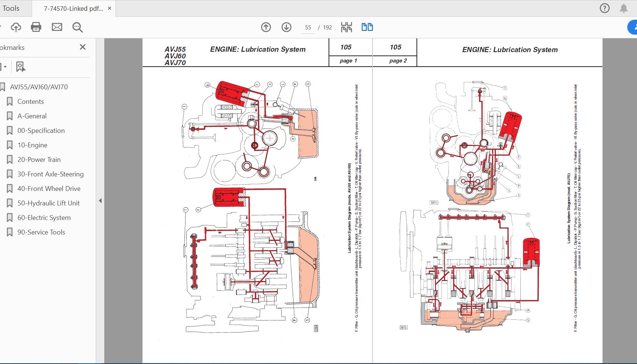Go to next page arrow
This screenshot has height=364, width=637.
286,27
